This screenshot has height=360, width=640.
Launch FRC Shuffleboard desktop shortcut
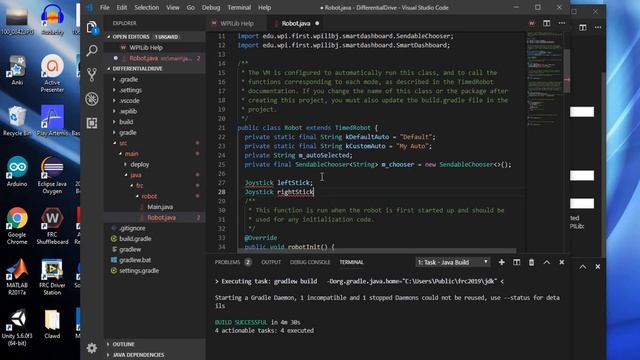pyautogui.click(x=52, y=226)
